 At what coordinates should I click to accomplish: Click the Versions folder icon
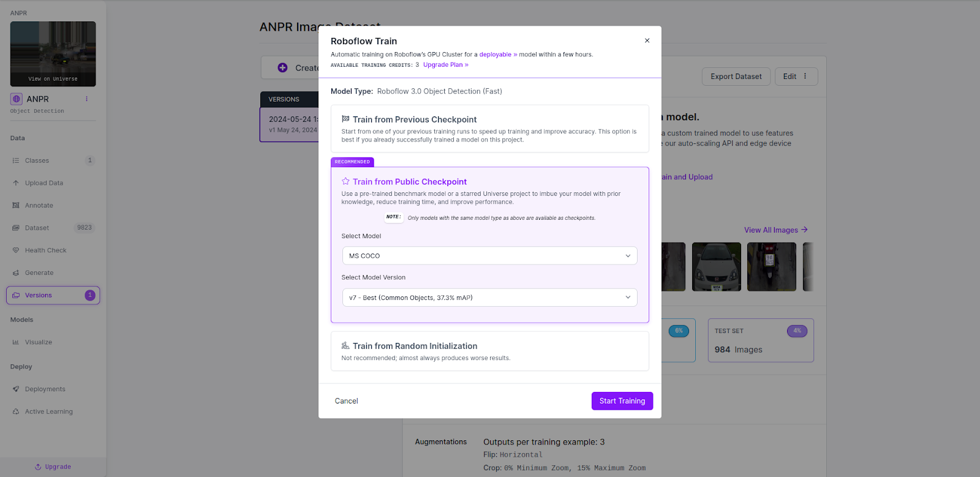16,295
